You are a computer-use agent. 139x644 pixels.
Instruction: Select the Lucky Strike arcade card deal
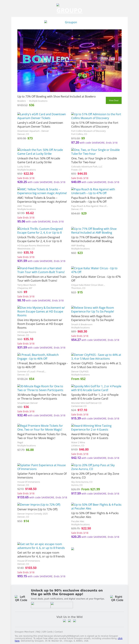point(40,152)
